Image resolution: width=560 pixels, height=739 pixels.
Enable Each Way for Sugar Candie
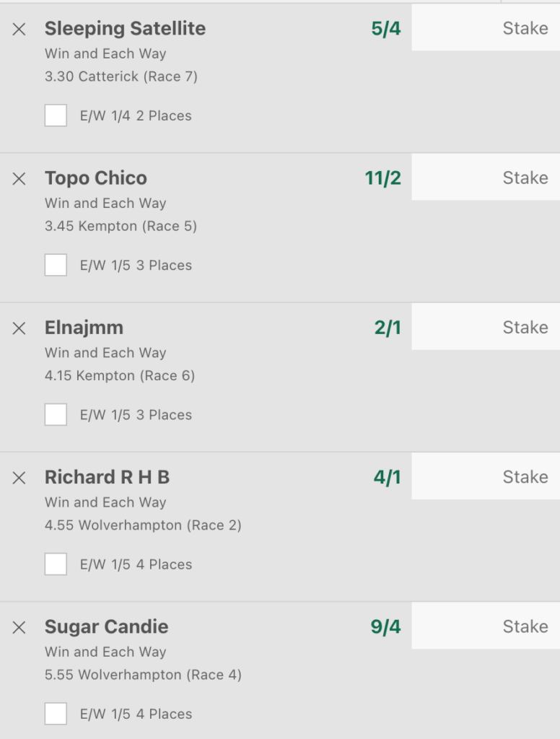(56, 714)
